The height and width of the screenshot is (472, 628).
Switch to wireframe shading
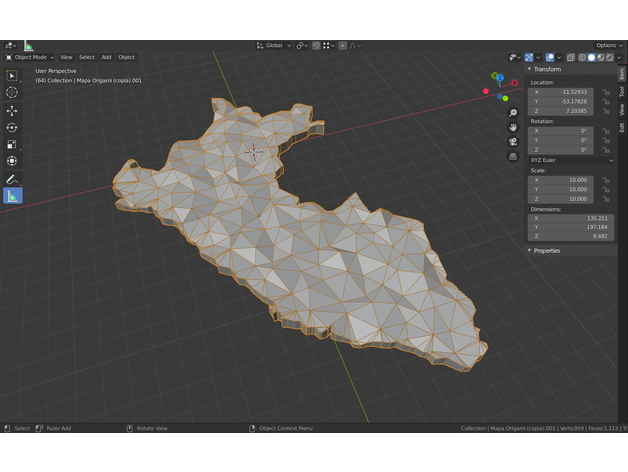[x=582, y=58]
